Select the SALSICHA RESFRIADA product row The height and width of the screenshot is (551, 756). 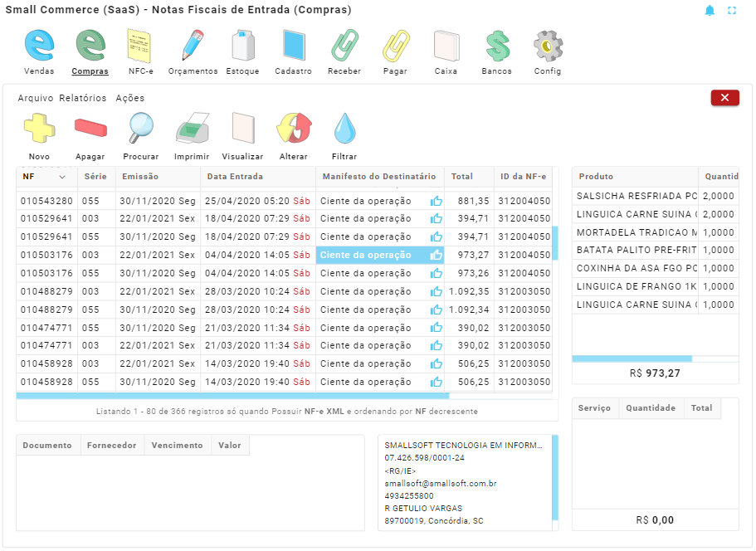636,197
